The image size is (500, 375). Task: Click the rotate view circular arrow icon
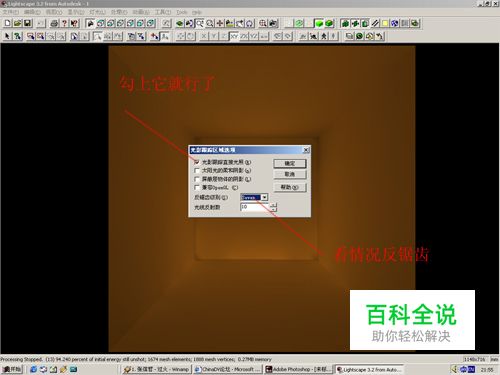[x=250, y=23]
